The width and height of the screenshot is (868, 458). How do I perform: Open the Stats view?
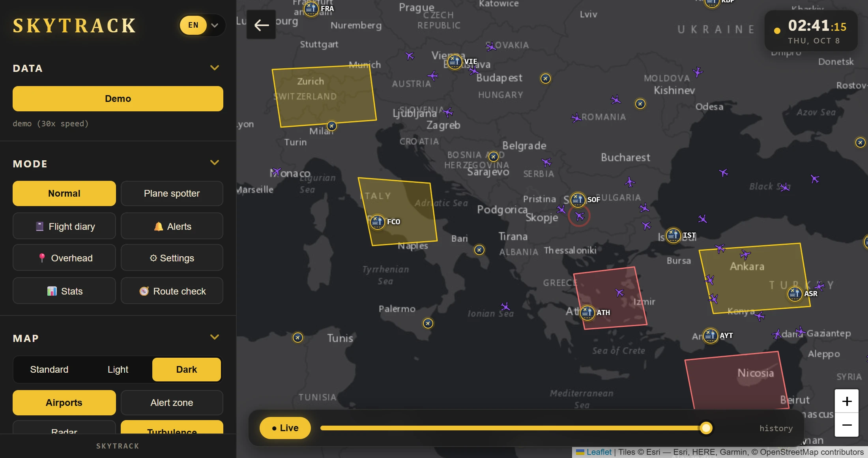(64, 291)
